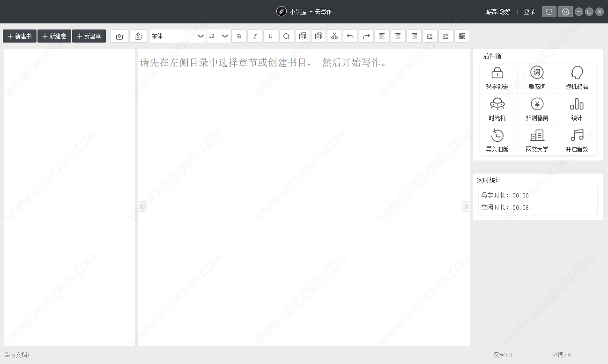Click the 码字时长: 00:00 entry
This screenshot has width=608, height=364.
[505, 196]
